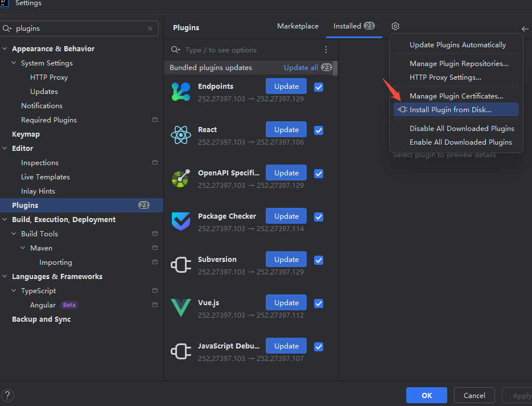Disable the Endpoints plugin checkbox
Image resolution: width=532 pixels, height=406 pixels.
pyautogui.click(x=319, y=87)
